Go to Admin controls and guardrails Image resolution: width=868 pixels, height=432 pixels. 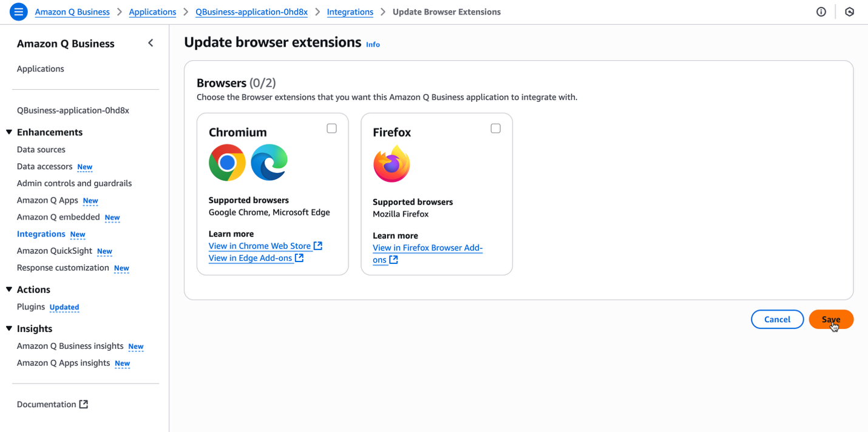(74, 183)
